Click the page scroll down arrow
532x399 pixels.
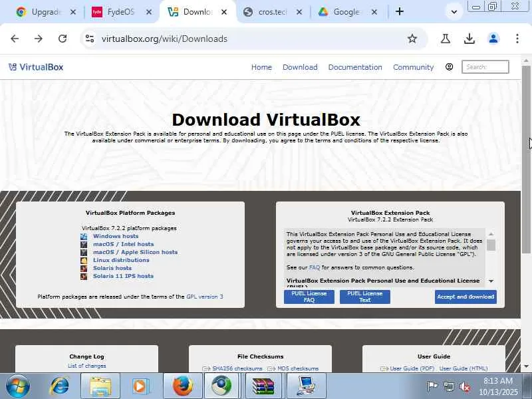tap(526, 366)
